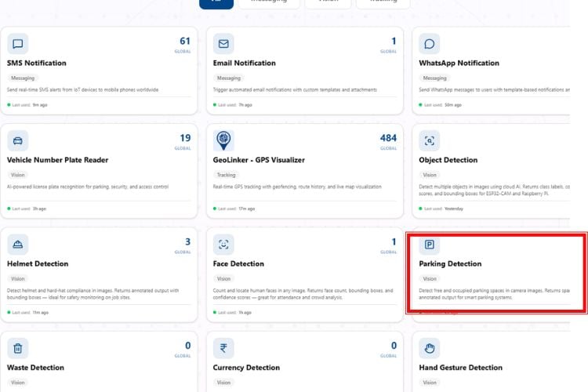This screenshot has height=392, width=588.
Task: Click the 61 global count on SMS Notification
Action: [185, 41]
